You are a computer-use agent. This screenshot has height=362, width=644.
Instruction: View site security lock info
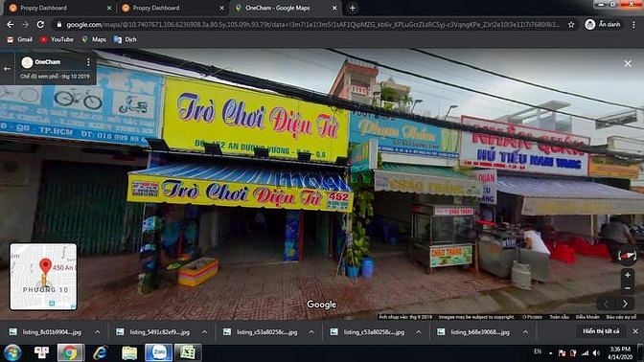click(x=59, y=25)
